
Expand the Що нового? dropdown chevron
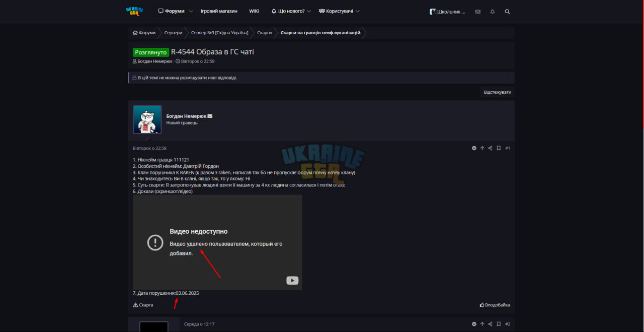click(309, 11)
